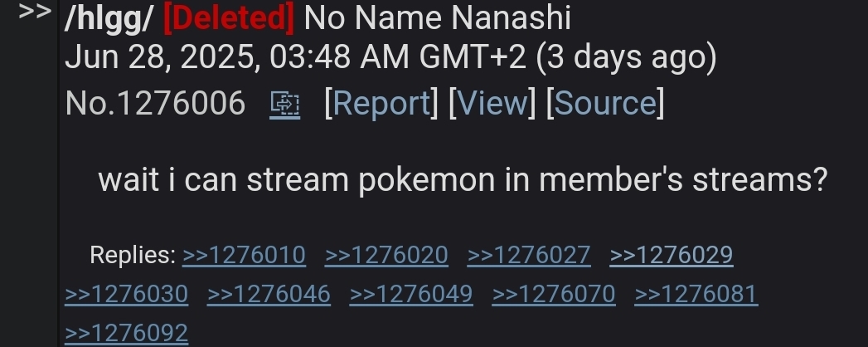Image resolution: width=868 pixels, height=347 pixels.
Task: Follow reply link >>1276081
Action: click(696, 295)
